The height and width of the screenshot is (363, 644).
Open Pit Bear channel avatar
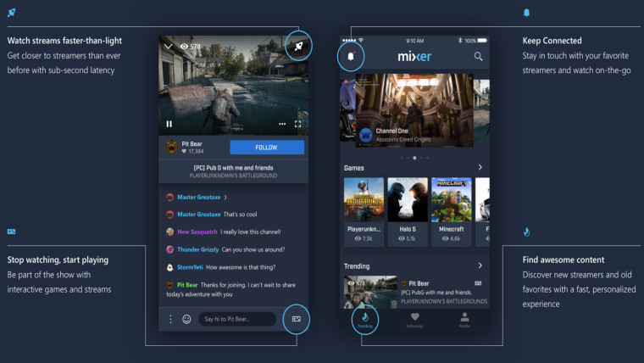[171, 148]
